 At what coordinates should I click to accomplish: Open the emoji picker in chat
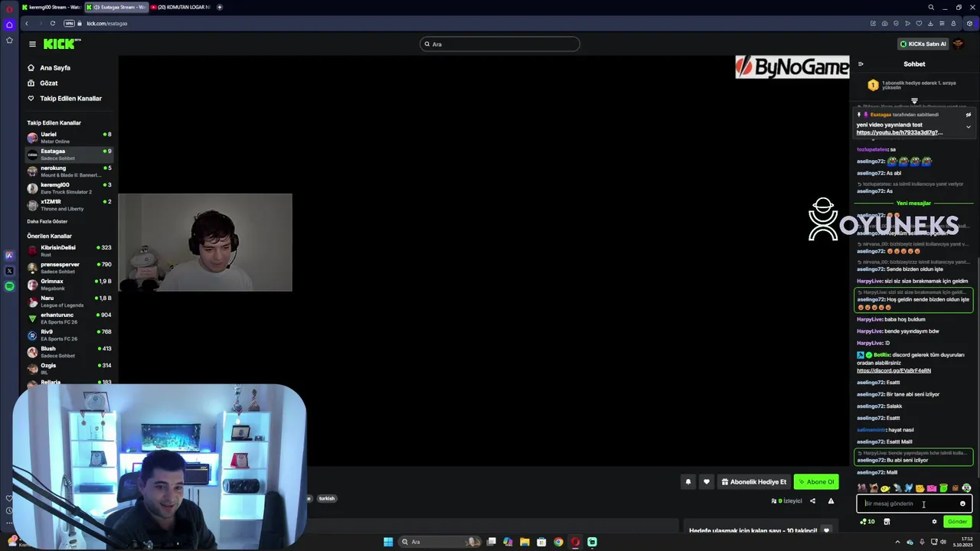pos(962,504)
